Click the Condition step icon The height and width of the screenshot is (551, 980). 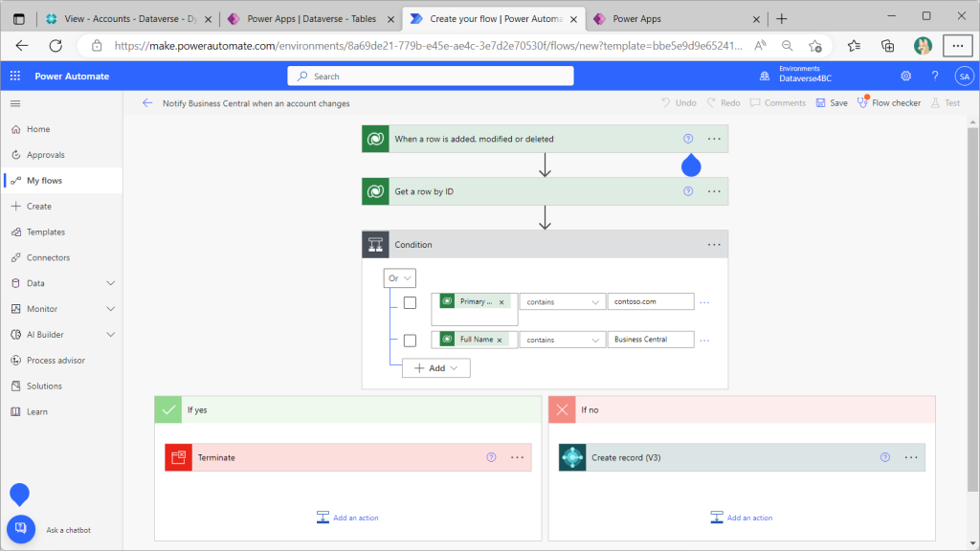tap(375, 244)
